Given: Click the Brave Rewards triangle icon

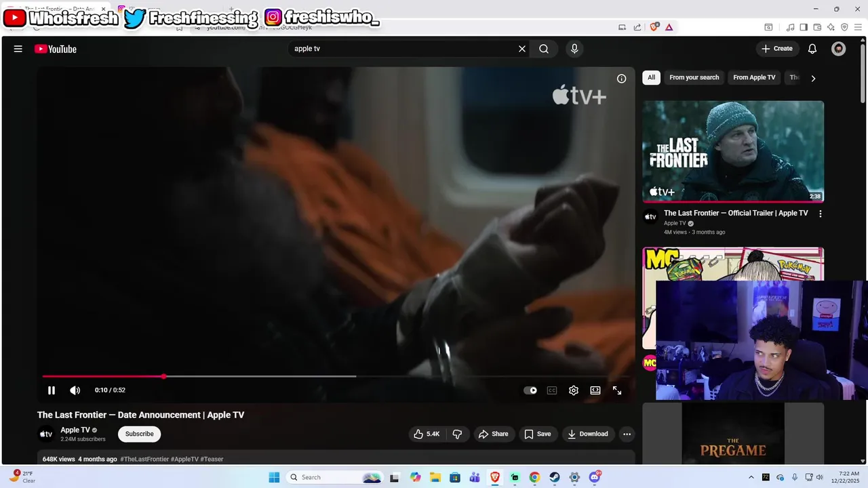Looking at the screenshot, I should pos(669,27).
